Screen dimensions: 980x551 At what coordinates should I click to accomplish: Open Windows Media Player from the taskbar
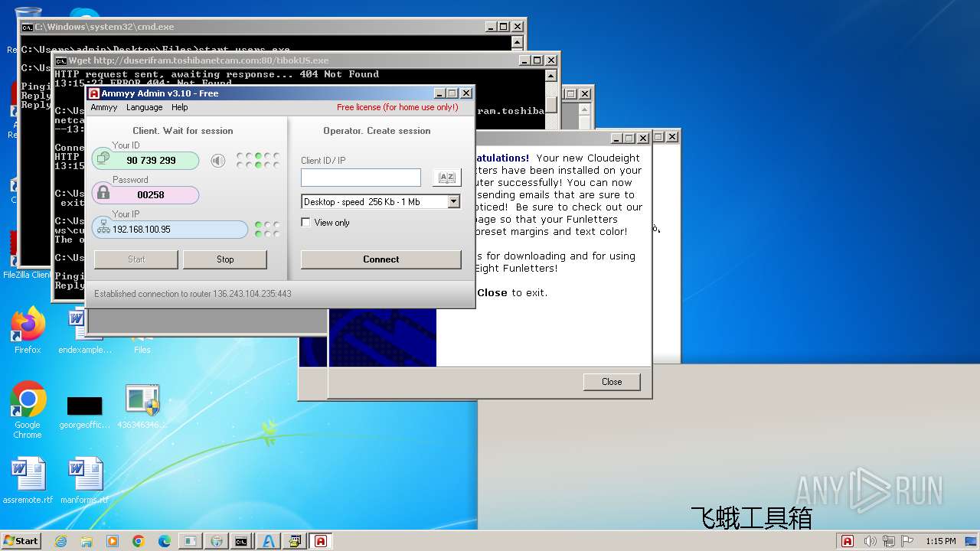(x=113, y=541)
